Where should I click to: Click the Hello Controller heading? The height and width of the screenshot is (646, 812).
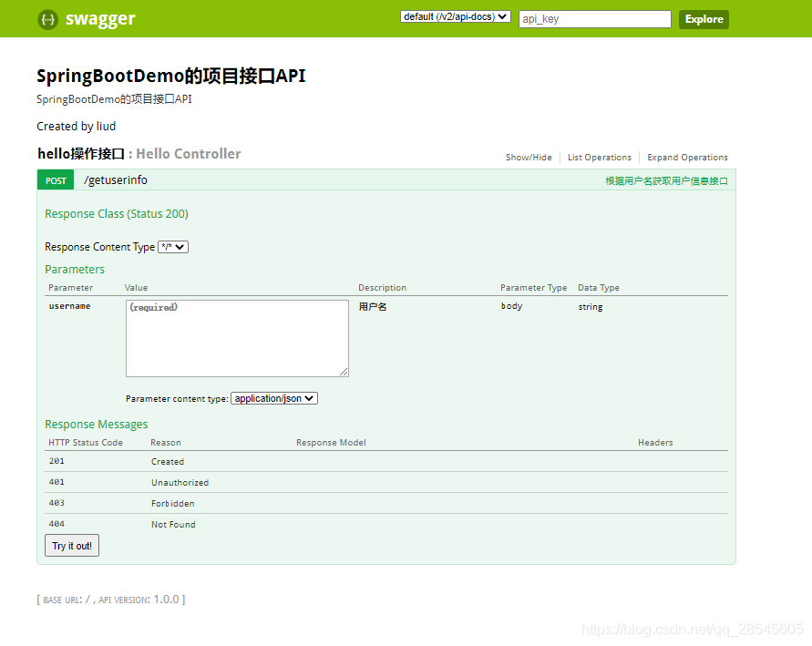coord(188,153)
